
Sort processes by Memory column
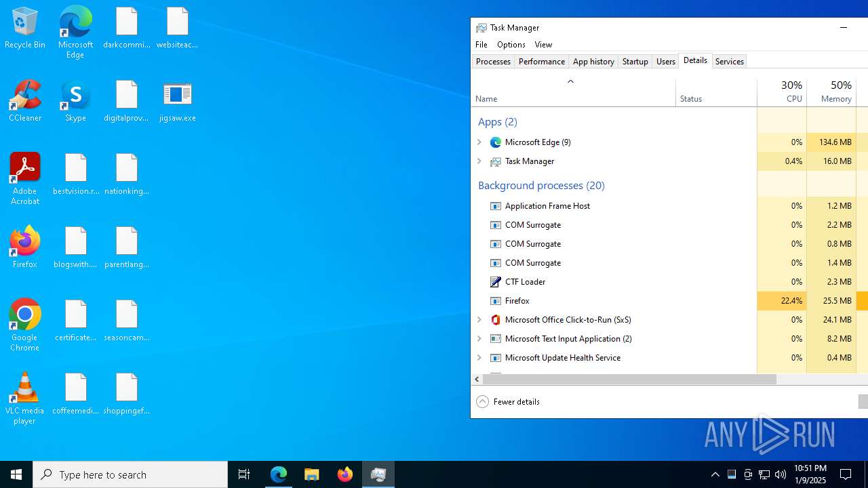point(831,92)
